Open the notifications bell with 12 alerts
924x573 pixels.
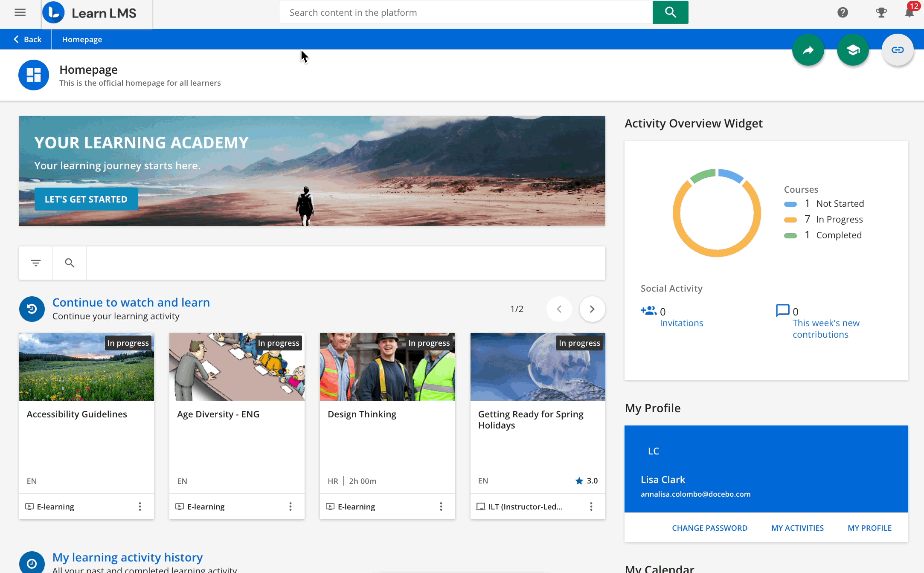click(x=909, y=12)
